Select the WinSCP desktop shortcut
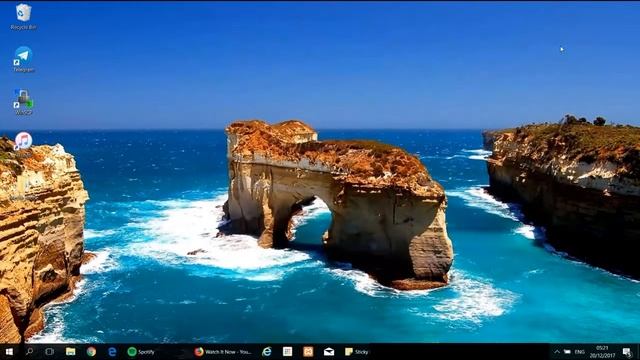This screenshot has width=640, height=360. click(x=23, y=102)
